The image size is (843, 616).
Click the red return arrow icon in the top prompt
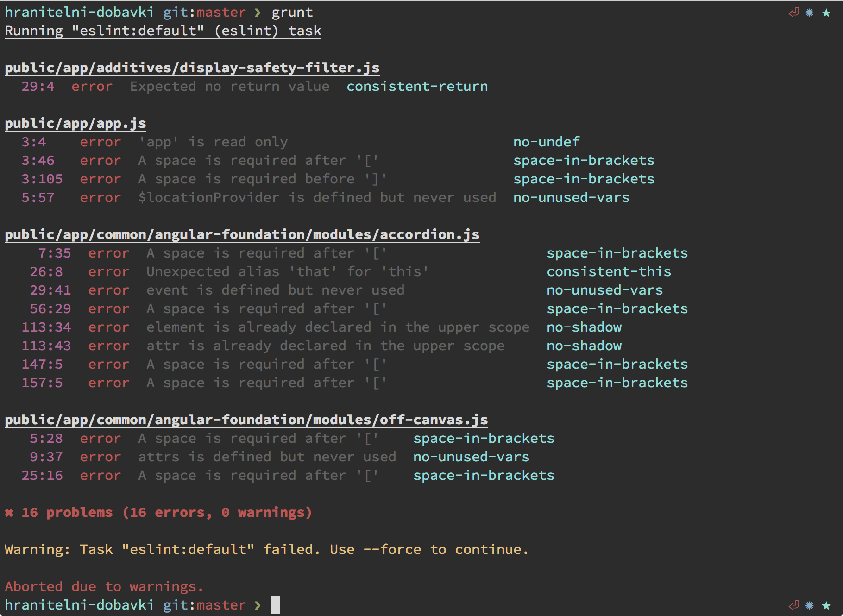[x=793, y=13]
